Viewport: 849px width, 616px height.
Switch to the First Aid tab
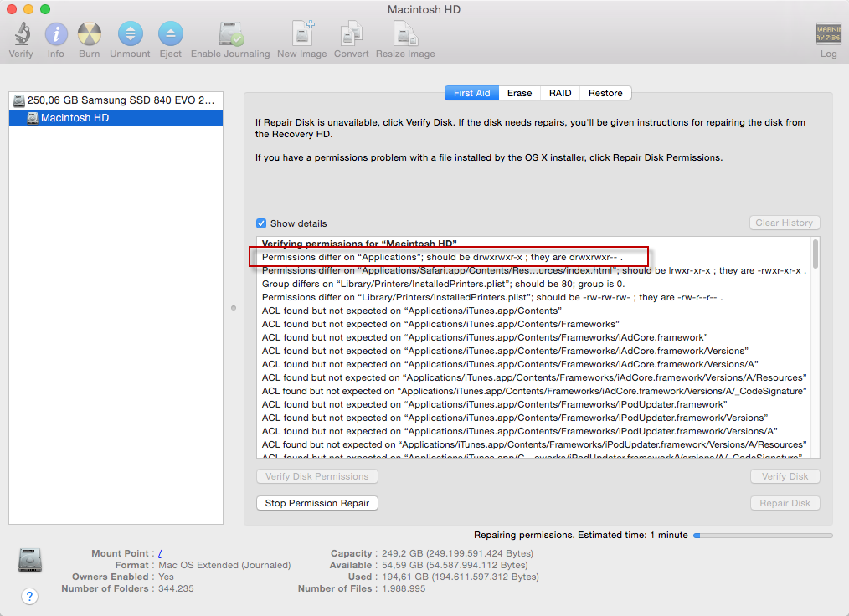471,93
